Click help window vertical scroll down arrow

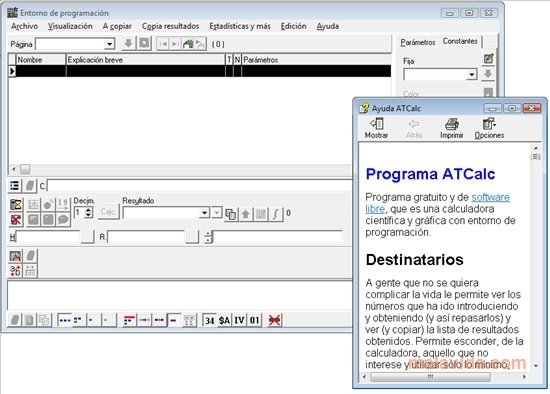(536, 366)
